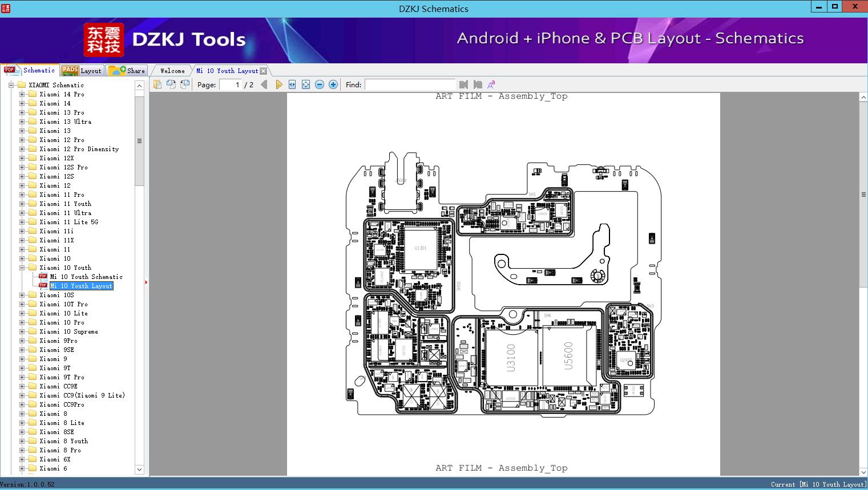
Task: Click the Xiaomi 10 folder icon
Action: tap(33, 258)
